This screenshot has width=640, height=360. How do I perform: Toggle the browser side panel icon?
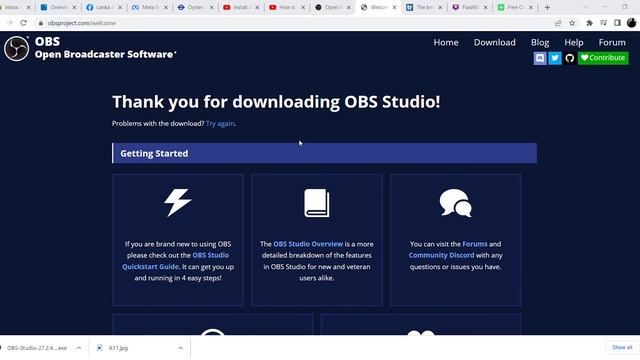[x=617, y=23]
